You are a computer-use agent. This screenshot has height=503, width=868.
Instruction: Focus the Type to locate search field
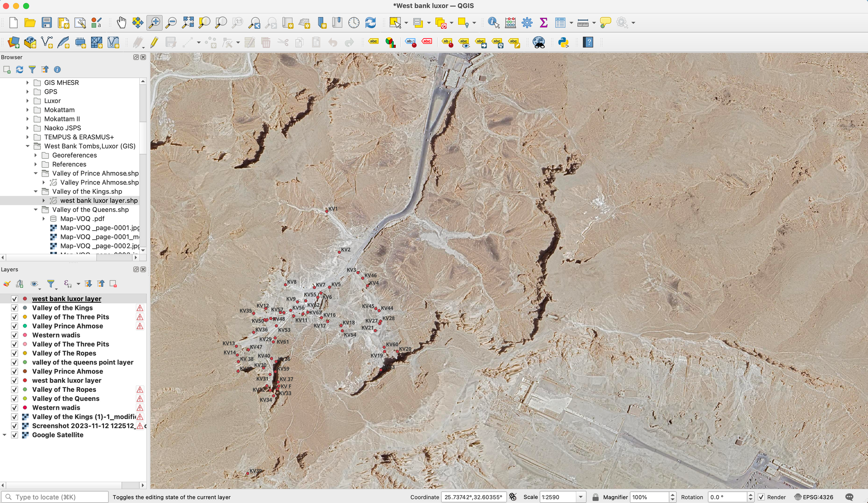pos(55,497)
